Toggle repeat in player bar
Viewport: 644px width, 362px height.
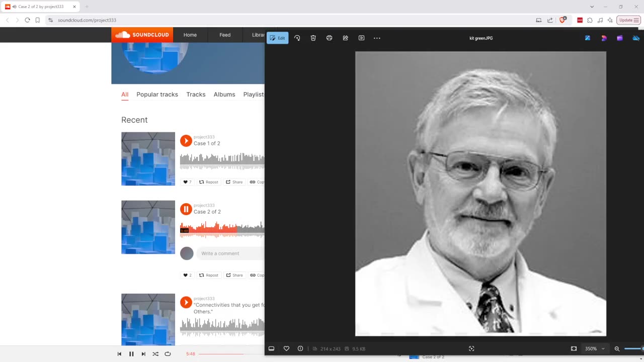pos(168,354)
